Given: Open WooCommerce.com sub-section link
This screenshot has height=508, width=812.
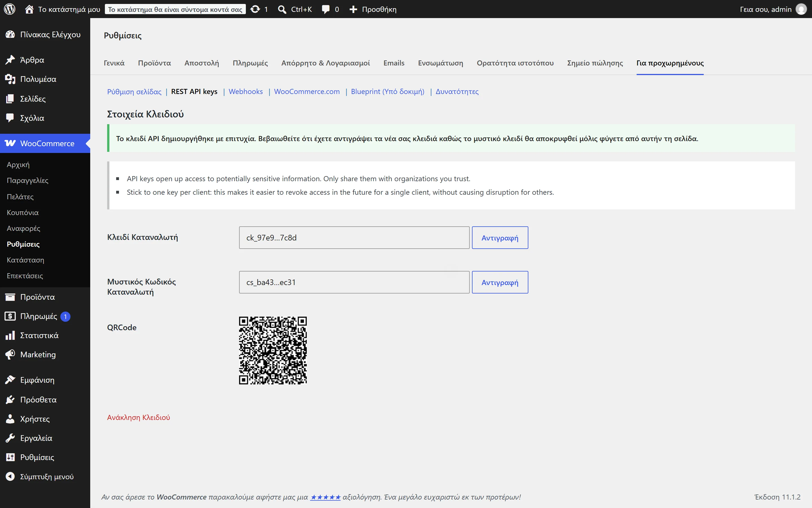Looking at the screenshot, I should [307, 91].
